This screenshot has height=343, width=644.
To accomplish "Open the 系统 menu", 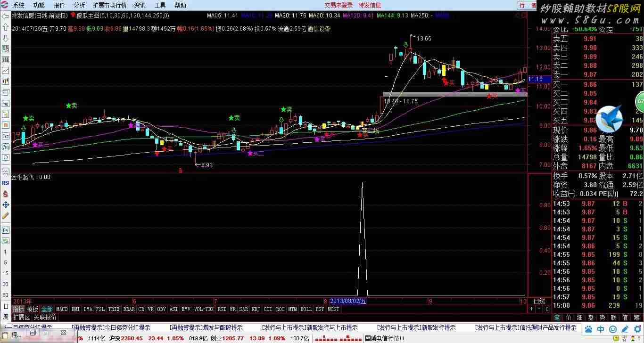I will coord(19,5).
